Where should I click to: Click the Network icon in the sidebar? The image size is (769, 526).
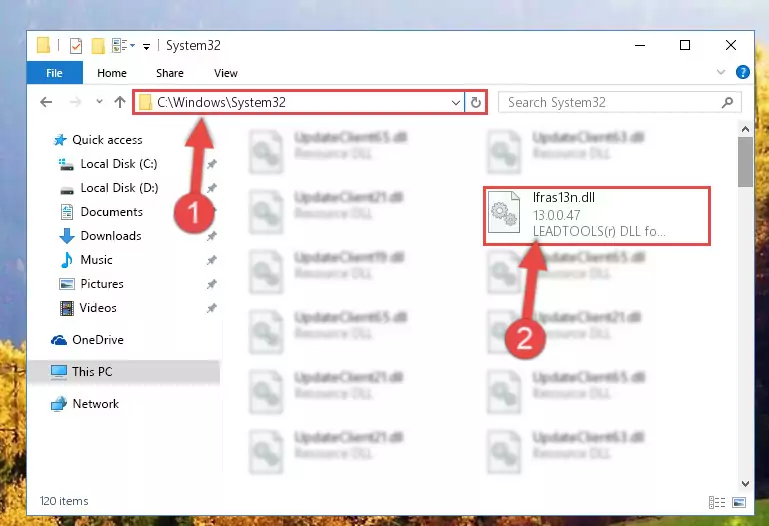[x=59, y=403]
